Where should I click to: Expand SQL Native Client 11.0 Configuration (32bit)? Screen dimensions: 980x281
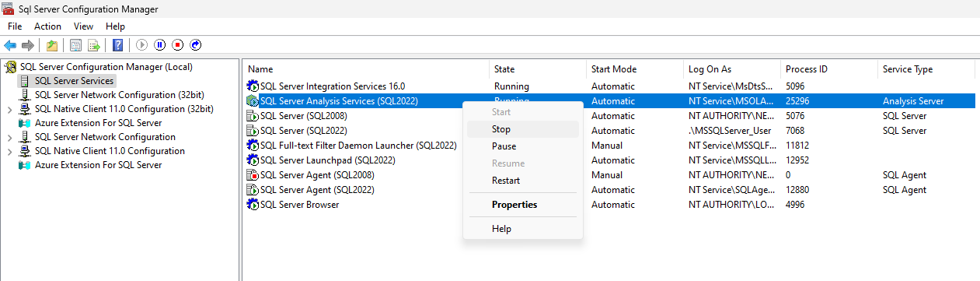coord(9,109)
